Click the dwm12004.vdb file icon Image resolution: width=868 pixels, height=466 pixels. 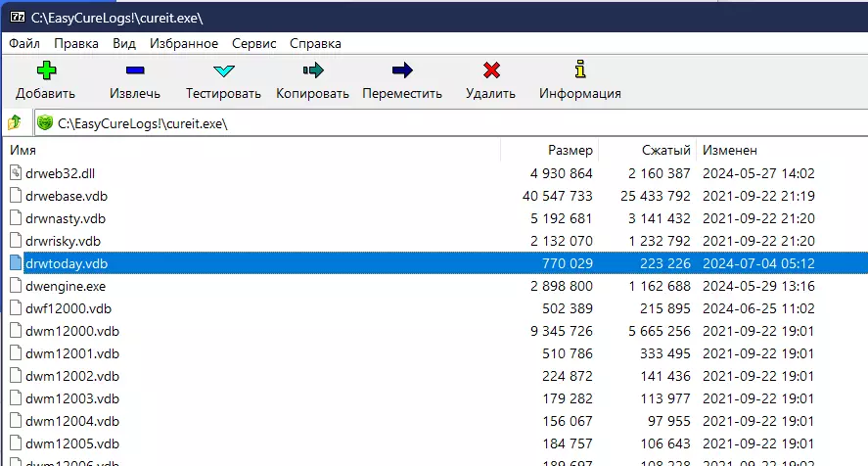click(16, 421)
